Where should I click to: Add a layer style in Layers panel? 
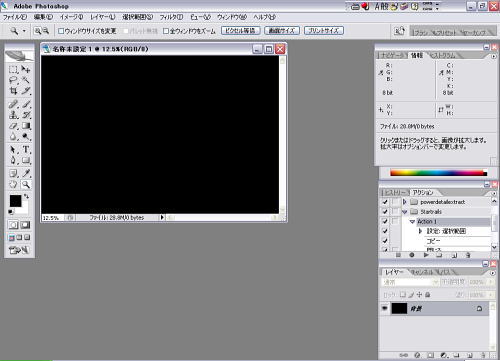[417, 355]
